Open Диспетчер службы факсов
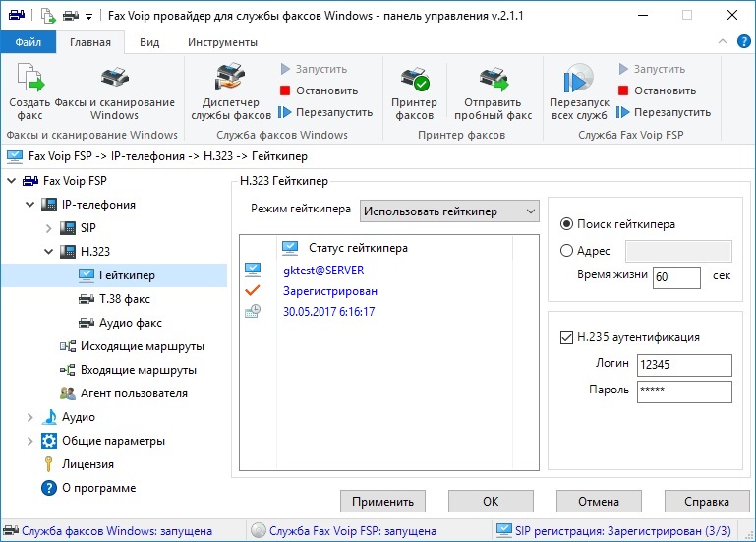This screenshot has width=756, height=542. tap(231, 91)
